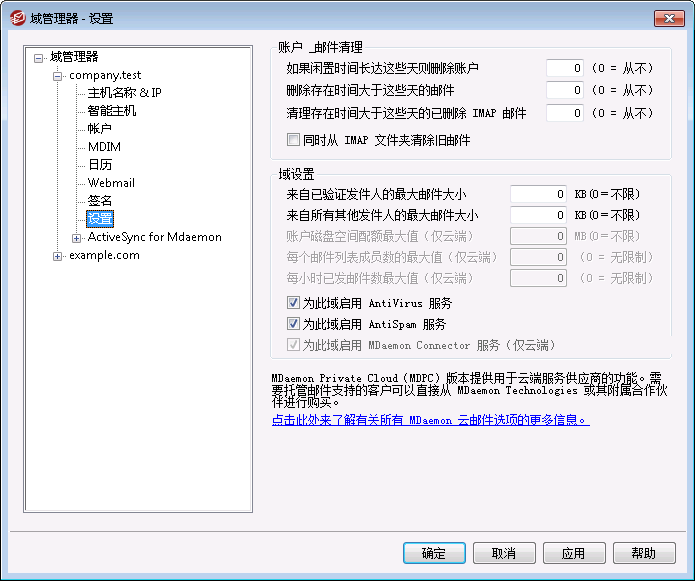Click the deleted IMAP mail cleanup days field
The width and height of the screenshot is (695, 581).
[565, 113]
